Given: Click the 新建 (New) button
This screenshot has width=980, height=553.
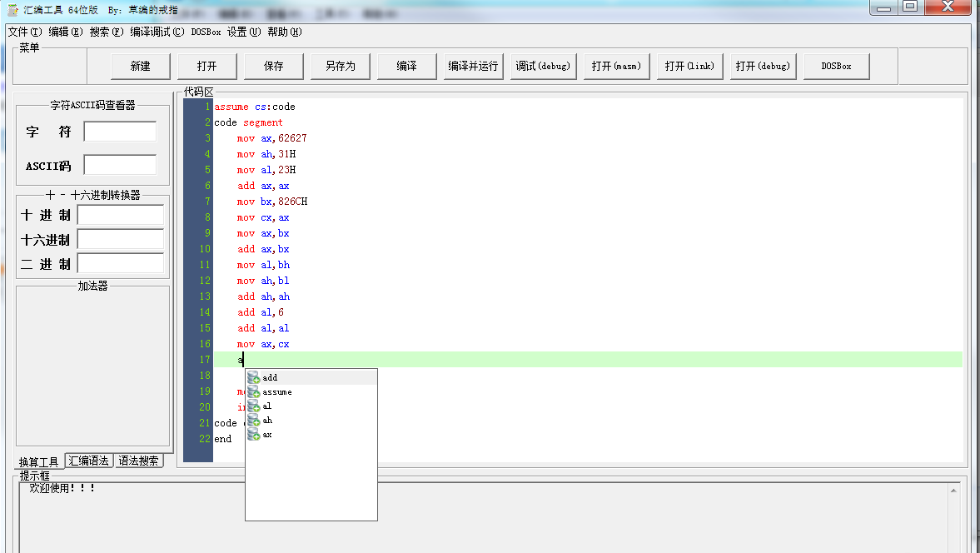Looking at the screenshot, I should coord(141,67).
